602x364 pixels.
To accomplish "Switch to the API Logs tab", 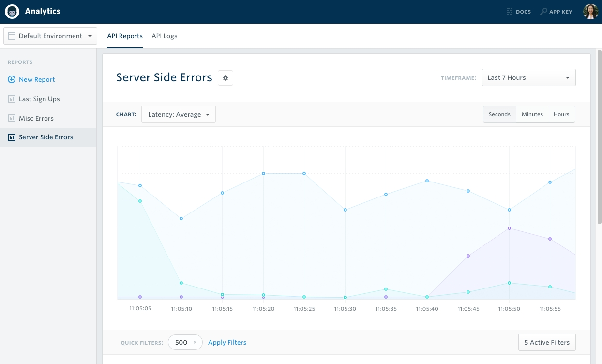I will click(165, 36).
